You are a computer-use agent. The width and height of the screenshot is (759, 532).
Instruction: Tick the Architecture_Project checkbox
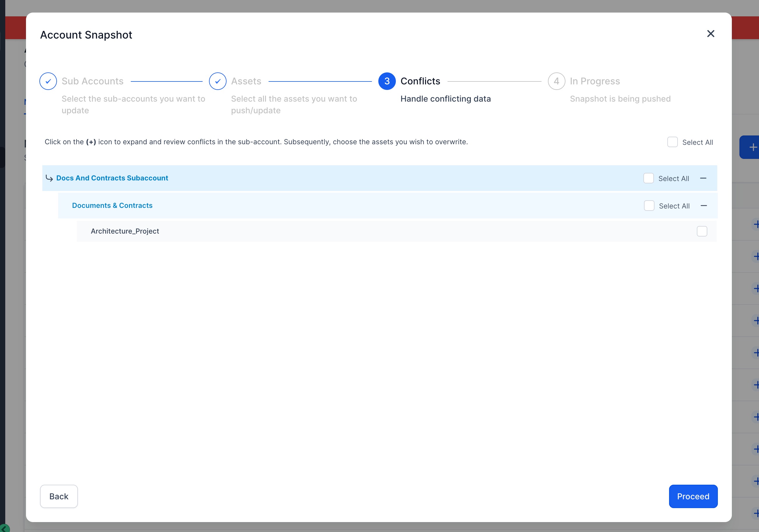[702, 231]
